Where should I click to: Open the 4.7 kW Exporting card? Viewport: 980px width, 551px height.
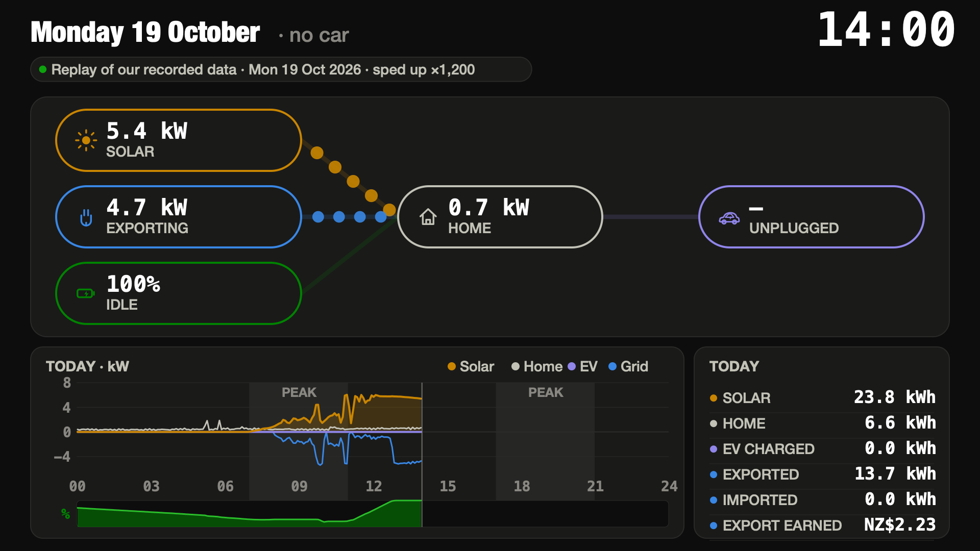point(179,217)
